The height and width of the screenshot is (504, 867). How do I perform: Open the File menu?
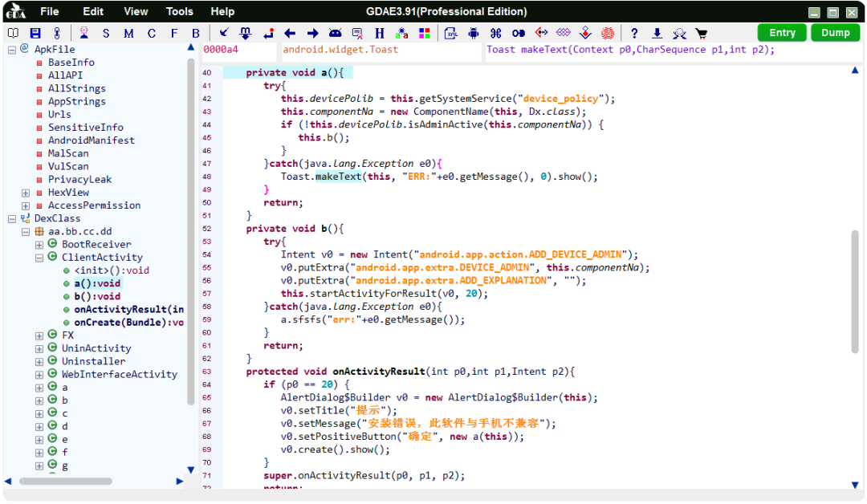pyautogui.click(x=49, y=11)
